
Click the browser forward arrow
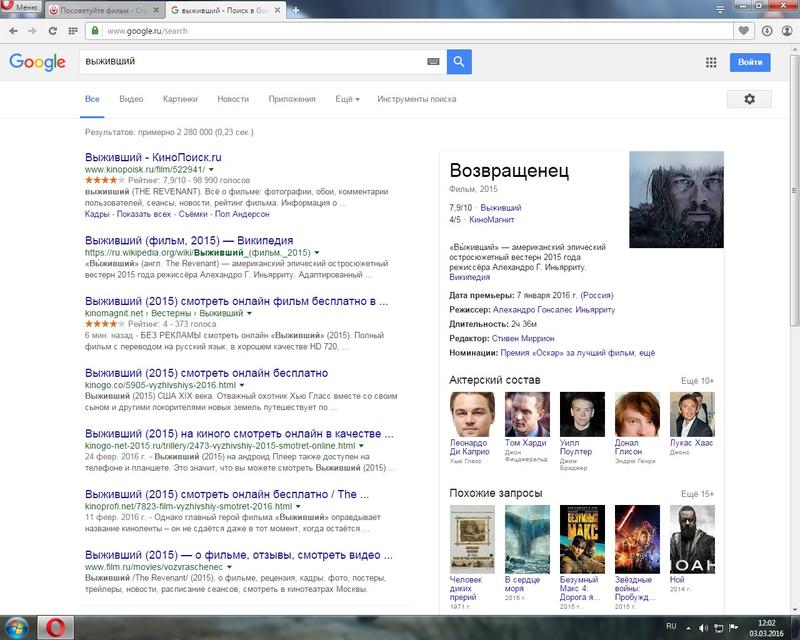coord(32,31)
